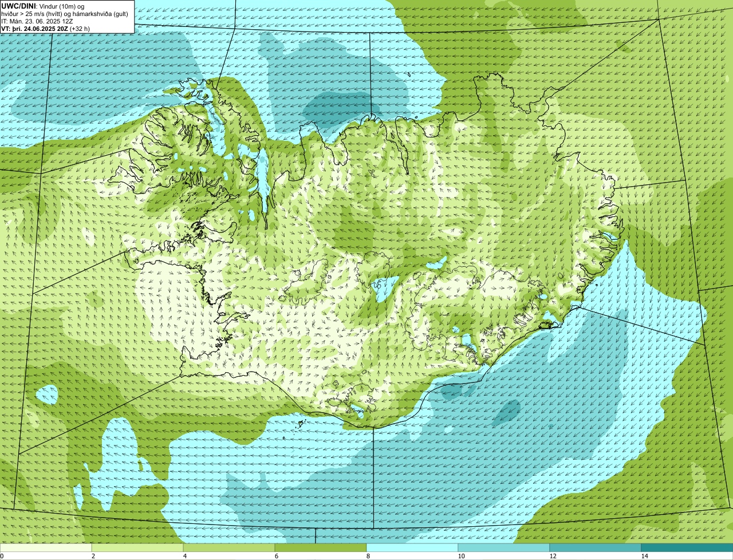Click the color scale label "8"
Screen dimensions: 733x560
[x=368, y=556]
